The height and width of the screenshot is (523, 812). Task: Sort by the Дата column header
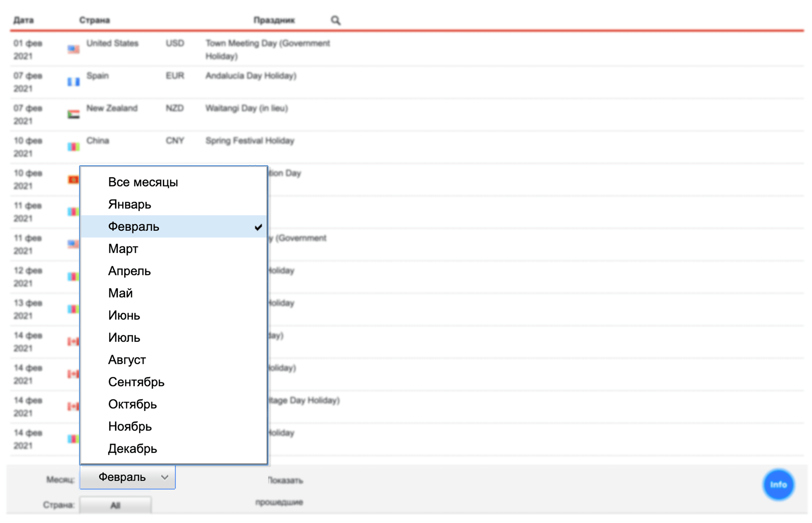pos(23,20)
